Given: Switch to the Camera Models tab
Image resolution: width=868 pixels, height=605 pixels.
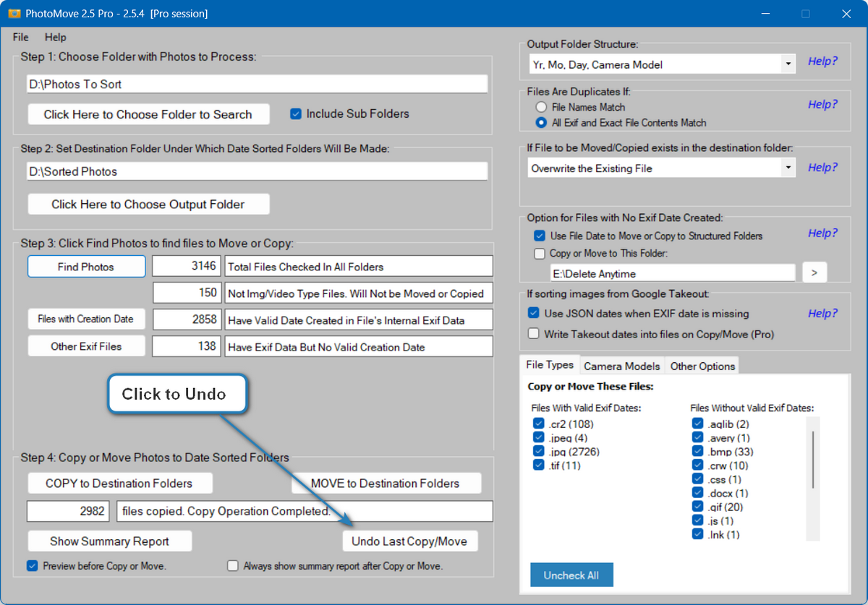Looking at the screenshot, I should click(x=622, y=366).
